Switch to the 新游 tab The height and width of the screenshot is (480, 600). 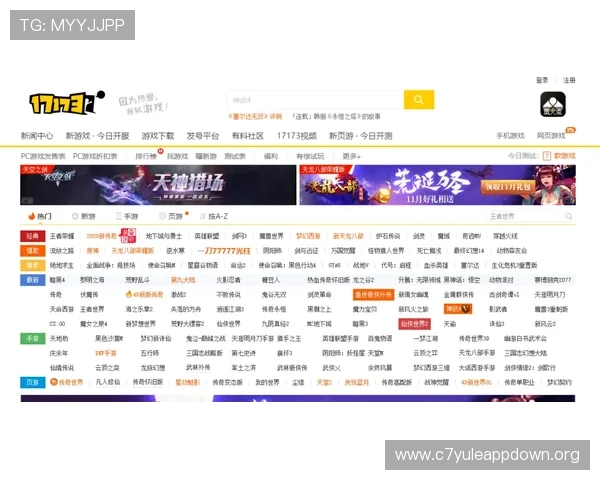[x=84, y=216]
